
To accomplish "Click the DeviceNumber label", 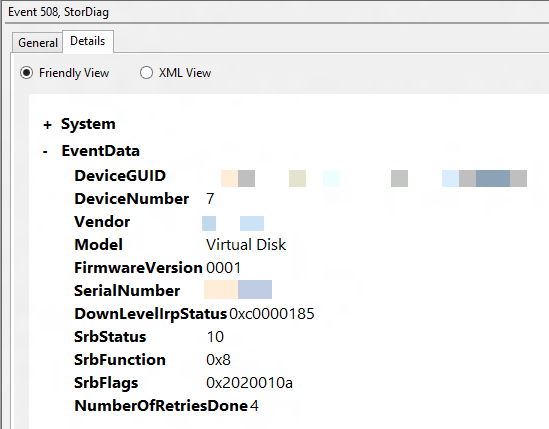I will [132, 199].
